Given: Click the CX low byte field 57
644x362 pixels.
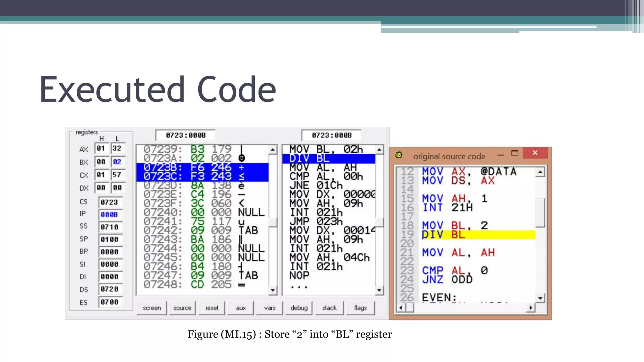Looking at the screenshot, I should (118, 175).
